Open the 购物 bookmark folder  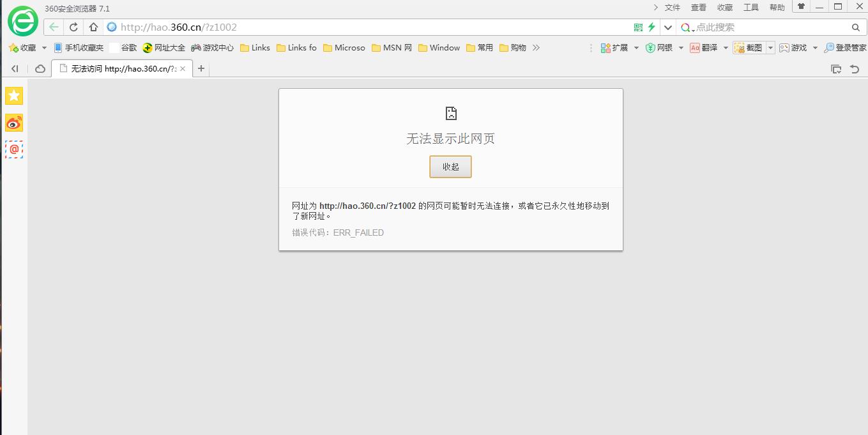tap(513, 48)
